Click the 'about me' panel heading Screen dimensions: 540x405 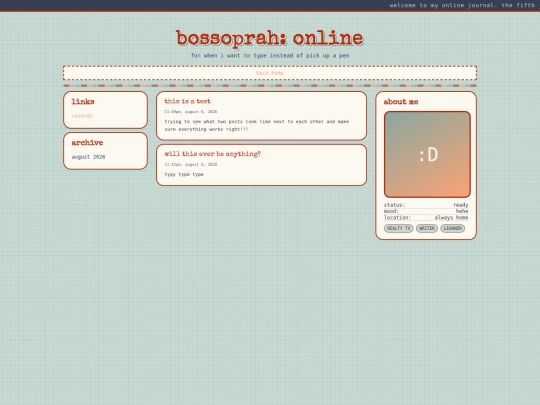point(401,102)
